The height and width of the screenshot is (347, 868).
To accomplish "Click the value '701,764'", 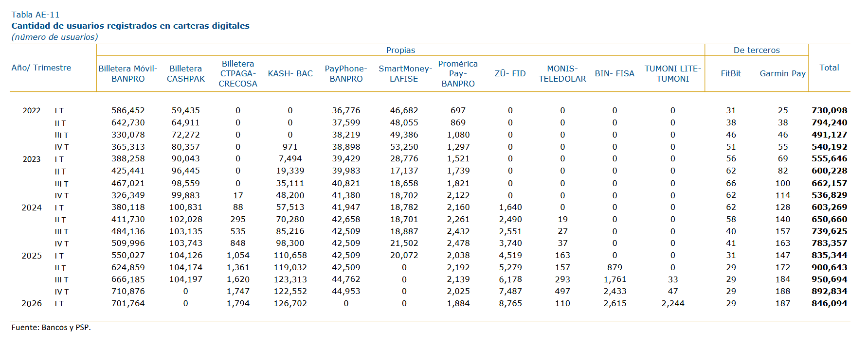I will [x=128, y=304].
